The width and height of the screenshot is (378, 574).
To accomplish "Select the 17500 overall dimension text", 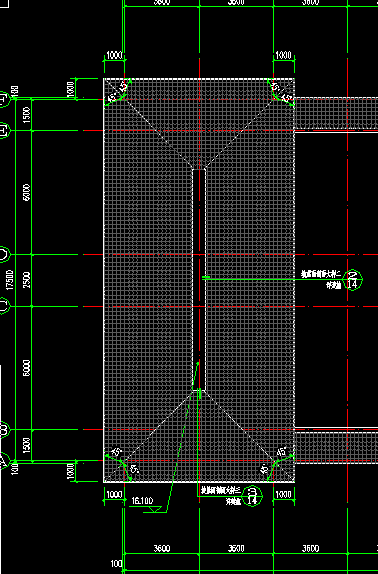I will 10,280.
